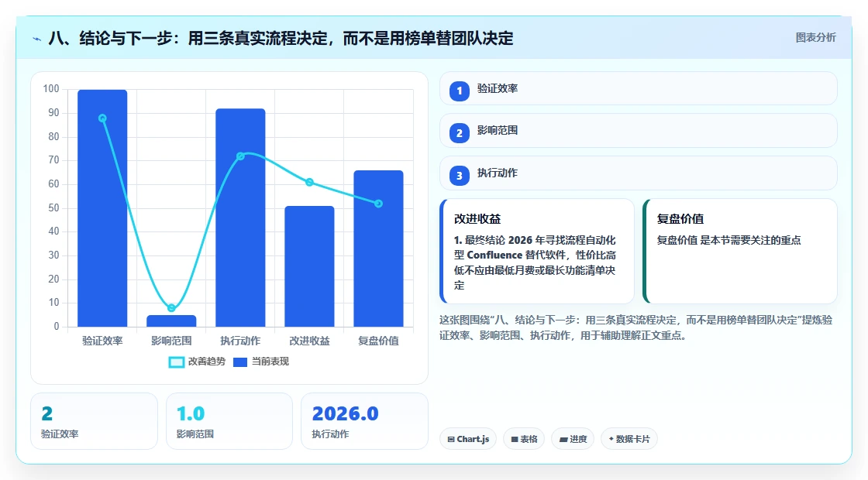This screenshot has width=868, height=480.
Task: Click the x-axis label 复盘价值
Action: click(x=379, y=341)
